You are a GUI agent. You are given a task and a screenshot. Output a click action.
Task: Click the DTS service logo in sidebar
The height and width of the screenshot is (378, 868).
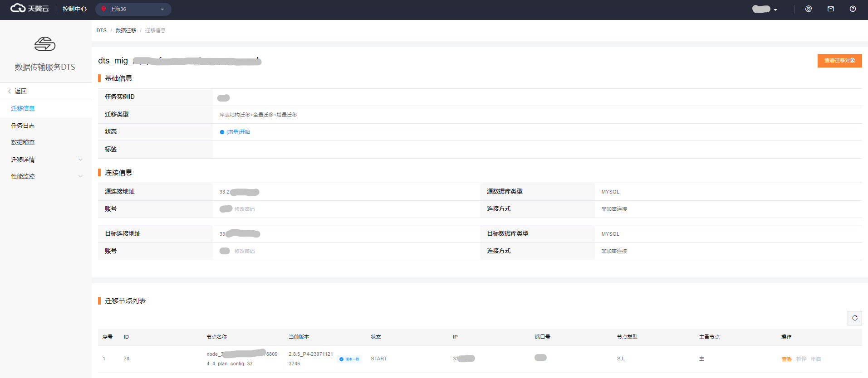pos(45,44)
